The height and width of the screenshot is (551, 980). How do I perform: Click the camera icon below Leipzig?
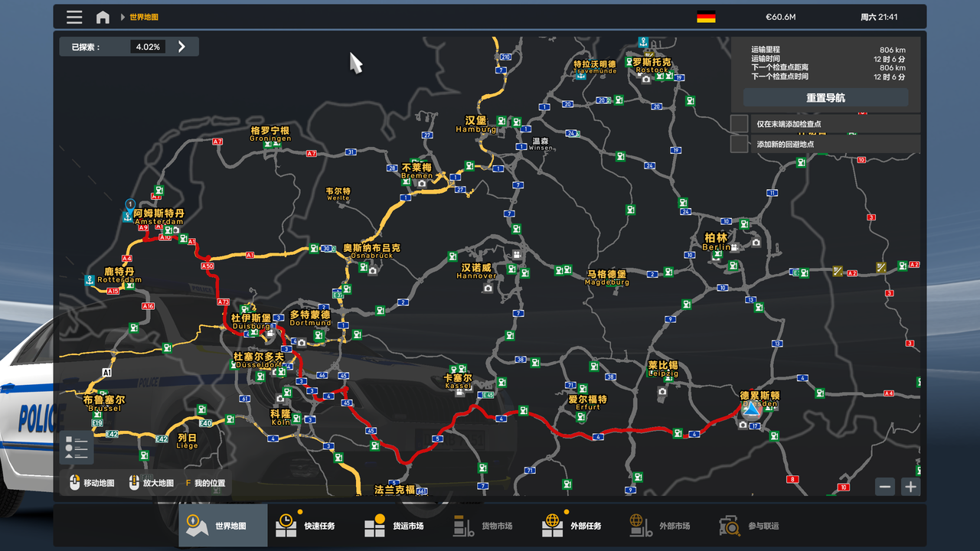[x=662, y=391]
